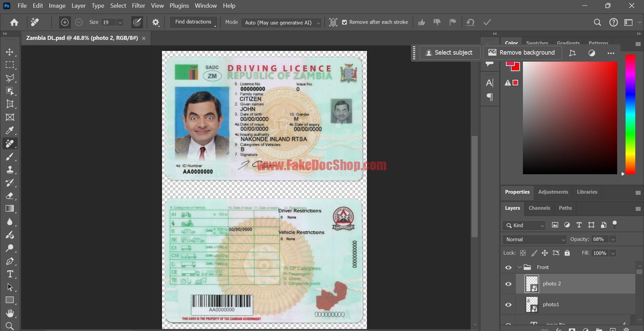Open the Remove tool settings gear
This screenshot has height=331, width=644.
pyautogui.click(x=156, y=22)
